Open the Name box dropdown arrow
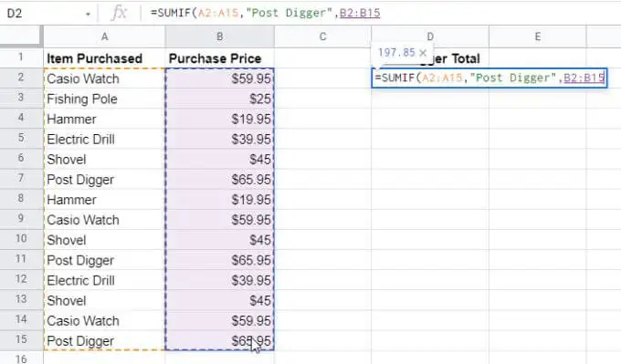The width and height of the screenshot is (621, 364). pyautogui.click(x=88, y=14)
